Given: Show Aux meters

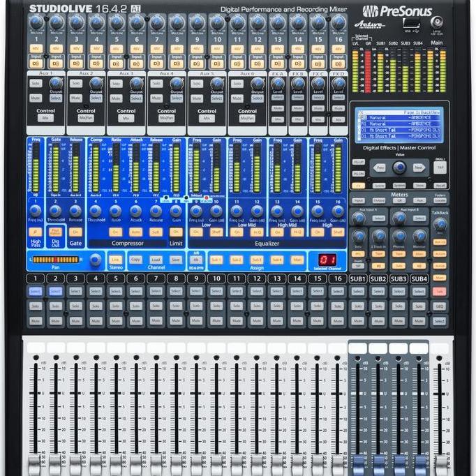Looking at the screenshot, I should [419, 201].
